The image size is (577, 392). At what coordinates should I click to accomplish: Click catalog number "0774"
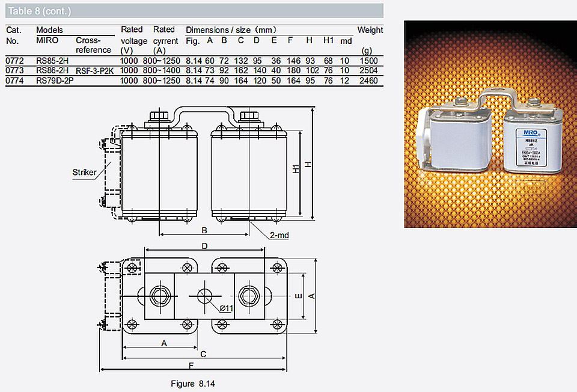pos(14,81)
